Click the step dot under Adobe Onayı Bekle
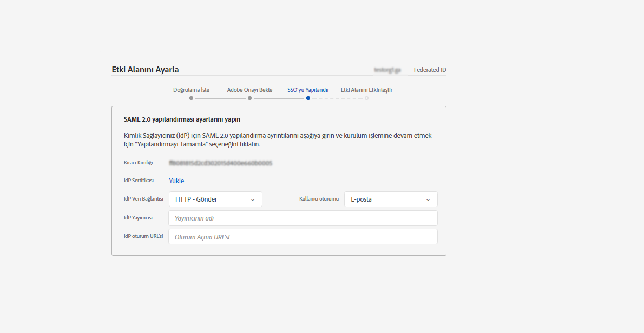 click(249, 98)
